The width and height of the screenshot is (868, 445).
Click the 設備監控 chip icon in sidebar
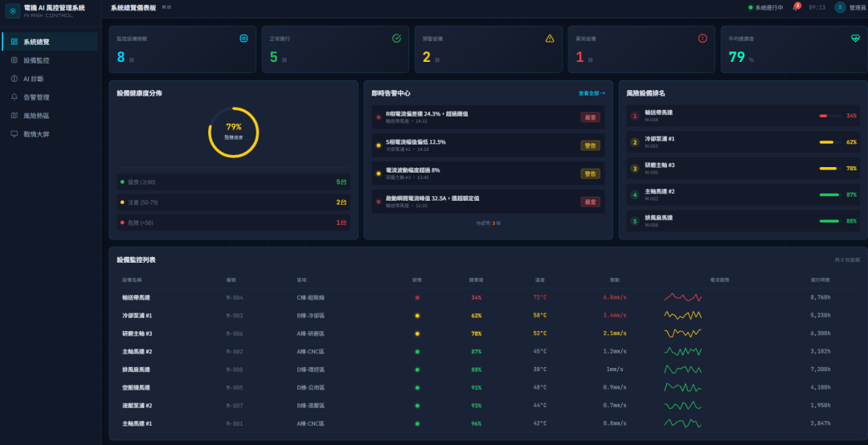click(14, 60)
